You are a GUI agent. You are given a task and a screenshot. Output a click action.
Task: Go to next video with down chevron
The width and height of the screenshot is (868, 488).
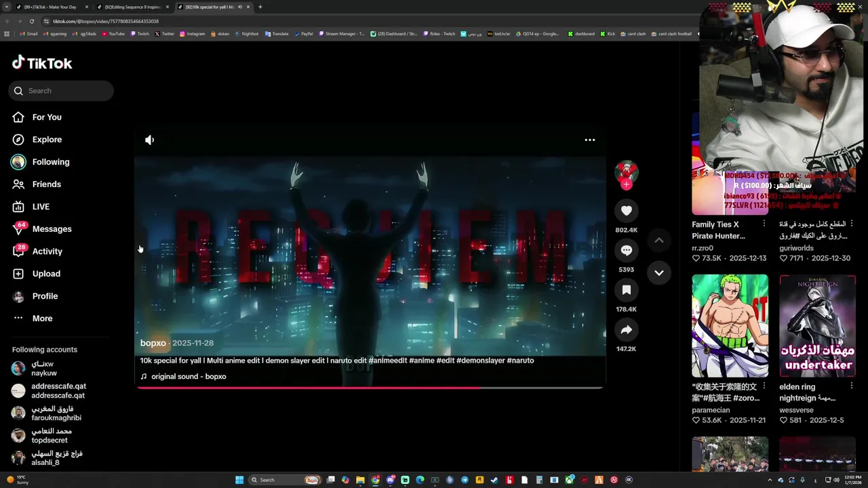[658, 272]
